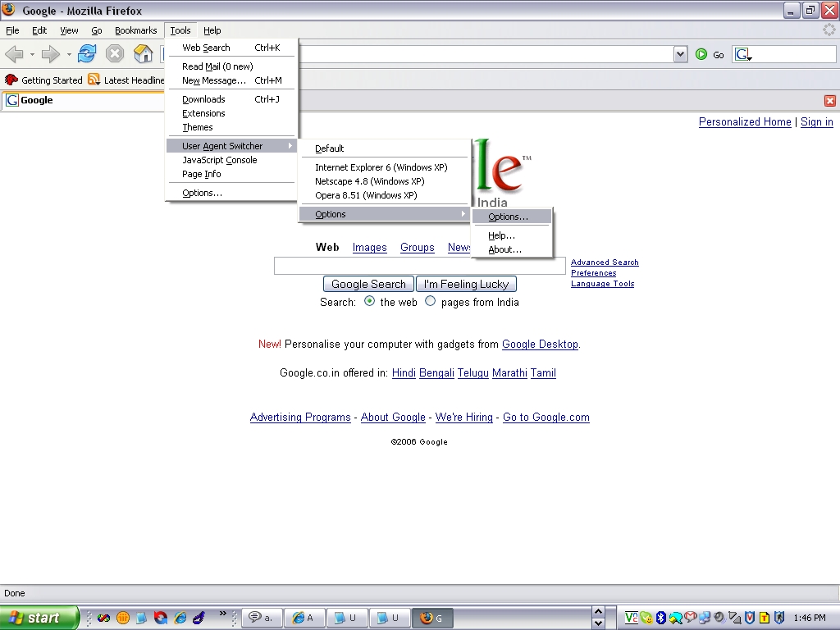Open the Bookmarks menu

[135, 30]
